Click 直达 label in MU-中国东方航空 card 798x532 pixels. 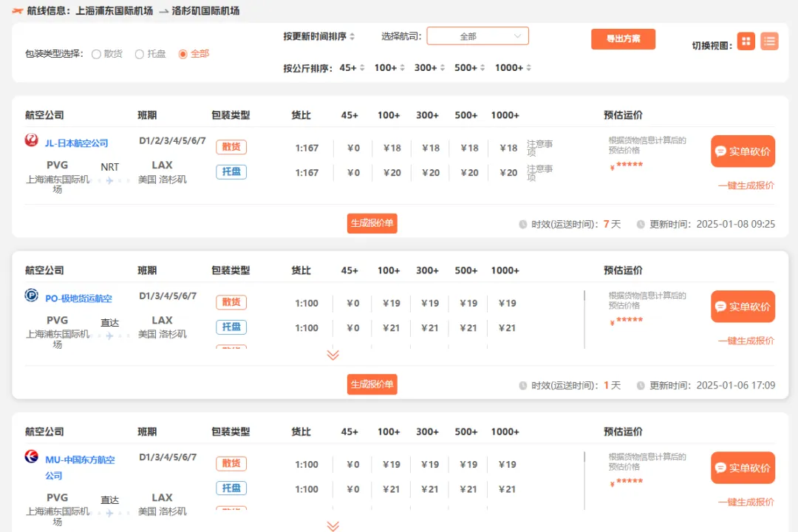109,500
